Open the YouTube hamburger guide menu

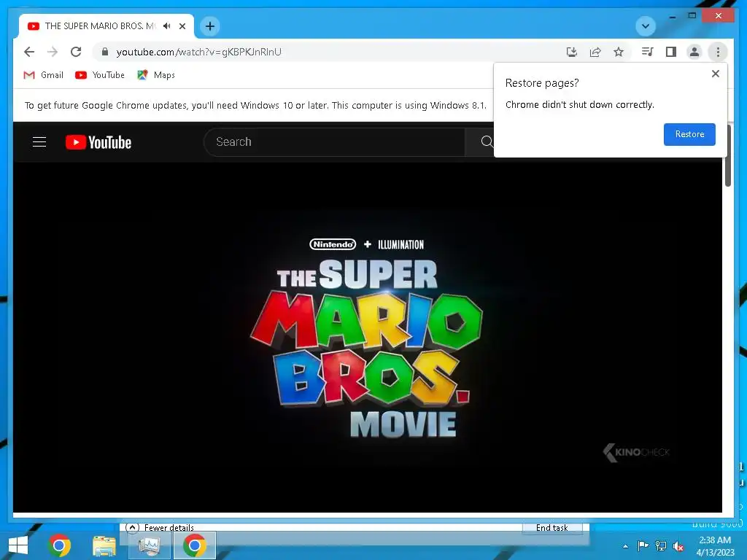point(39,142)
